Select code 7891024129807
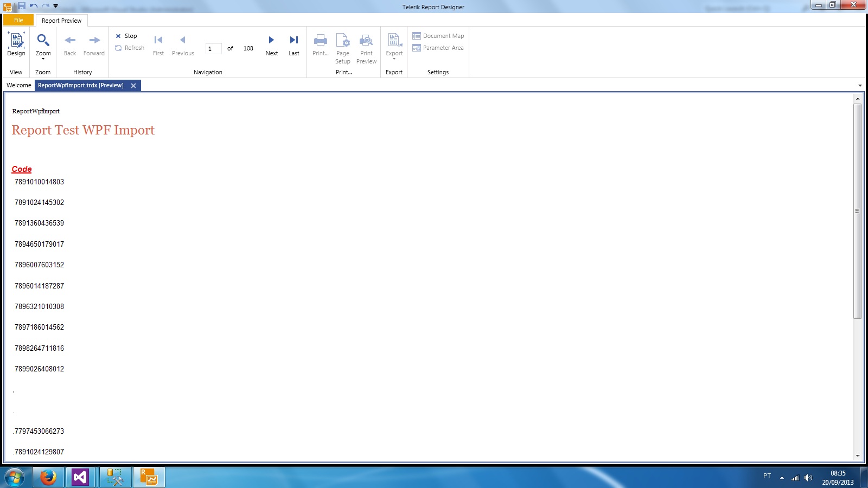 click(x=39, y=452)
